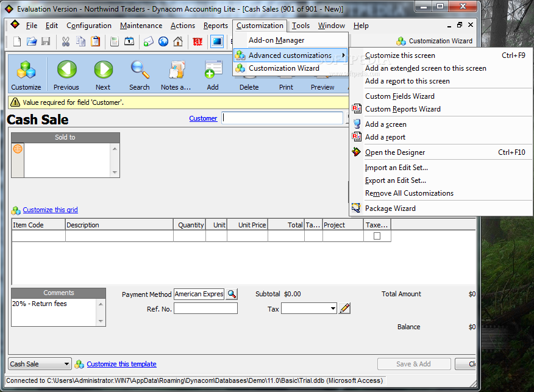Open Notes and attachments
This screenshot has width=534, height=392.
tap(176, 76)
